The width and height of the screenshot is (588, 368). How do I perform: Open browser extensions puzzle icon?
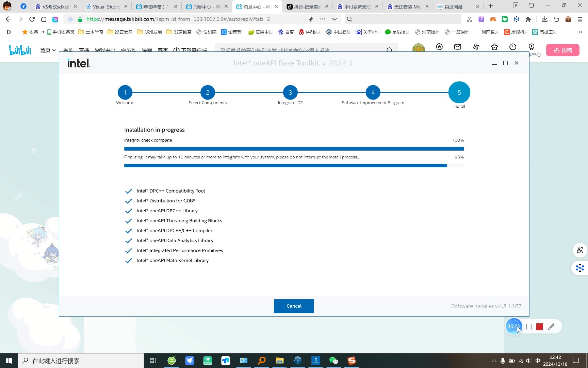[528, 19]
